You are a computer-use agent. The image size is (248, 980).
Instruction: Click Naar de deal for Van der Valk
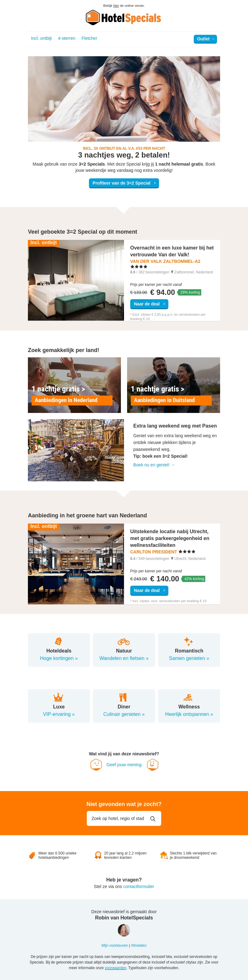click(149, 304)
